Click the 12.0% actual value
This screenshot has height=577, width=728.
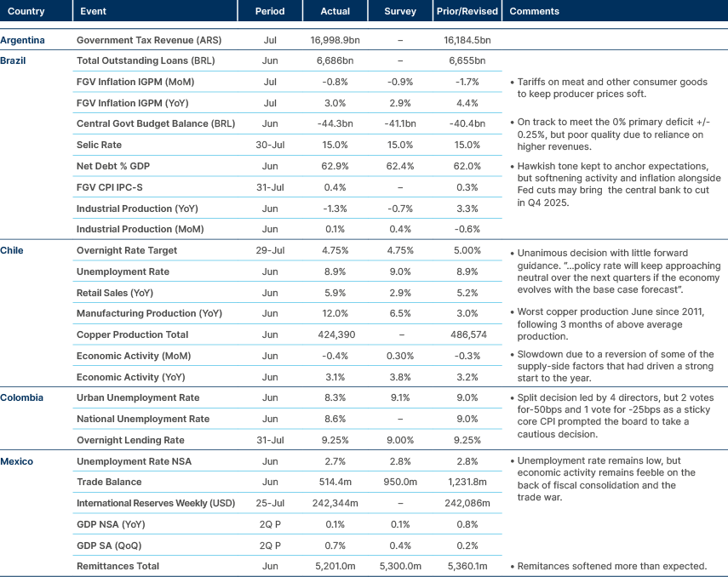(335, 313)
